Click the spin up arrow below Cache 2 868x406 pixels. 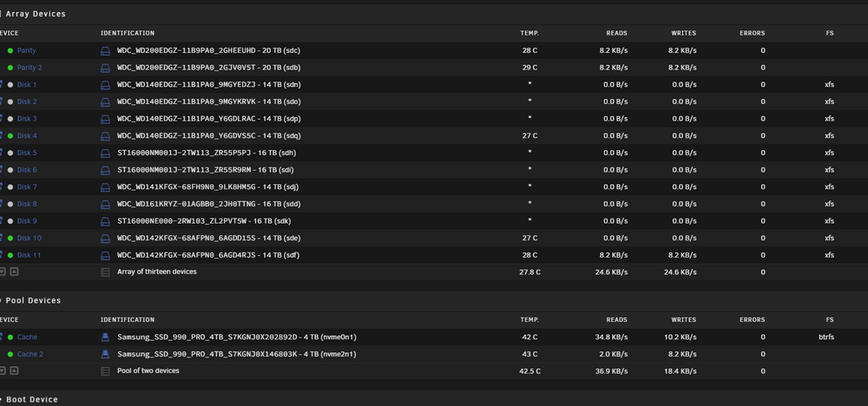coord(15,370)
